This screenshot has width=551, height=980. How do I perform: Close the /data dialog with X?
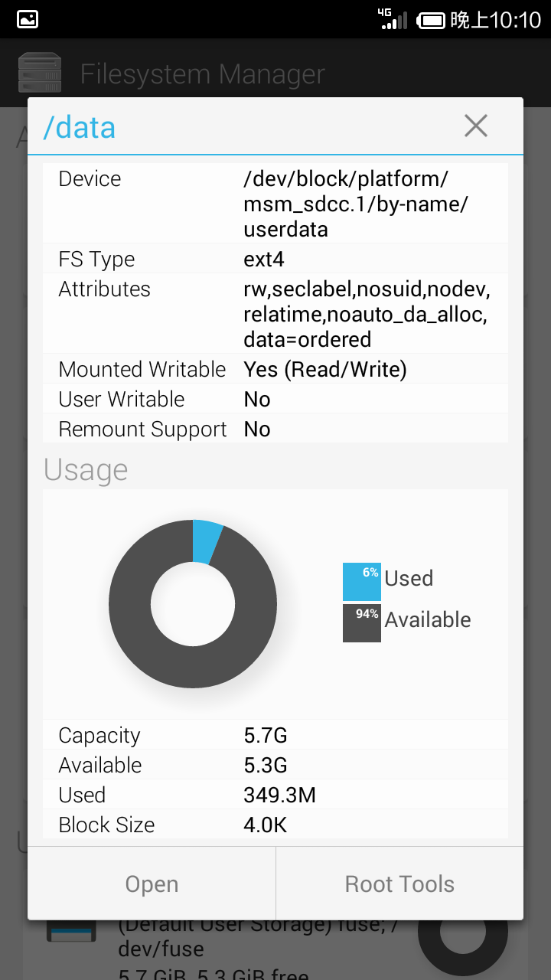[476, 126]
